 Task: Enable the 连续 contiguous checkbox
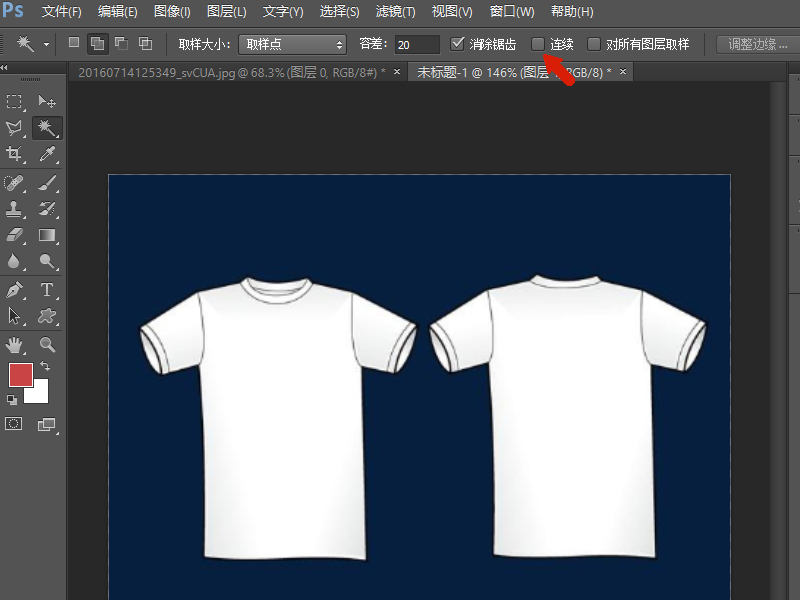[538, 44]
